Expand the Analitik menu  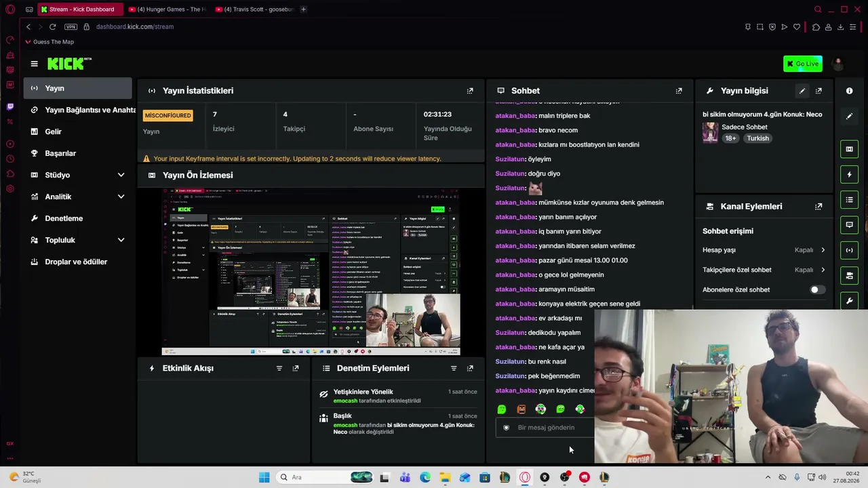[78, 197]
